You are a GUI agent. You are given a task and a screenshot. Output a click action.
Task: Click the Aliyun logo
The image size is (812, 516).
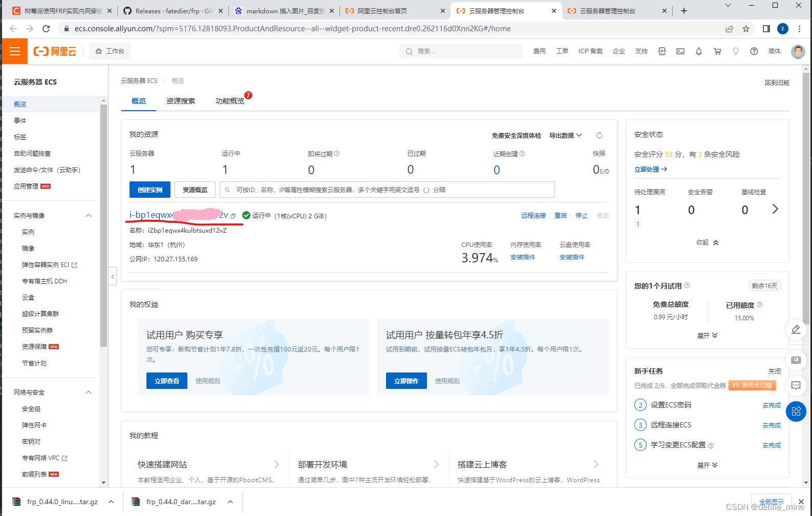55,51
